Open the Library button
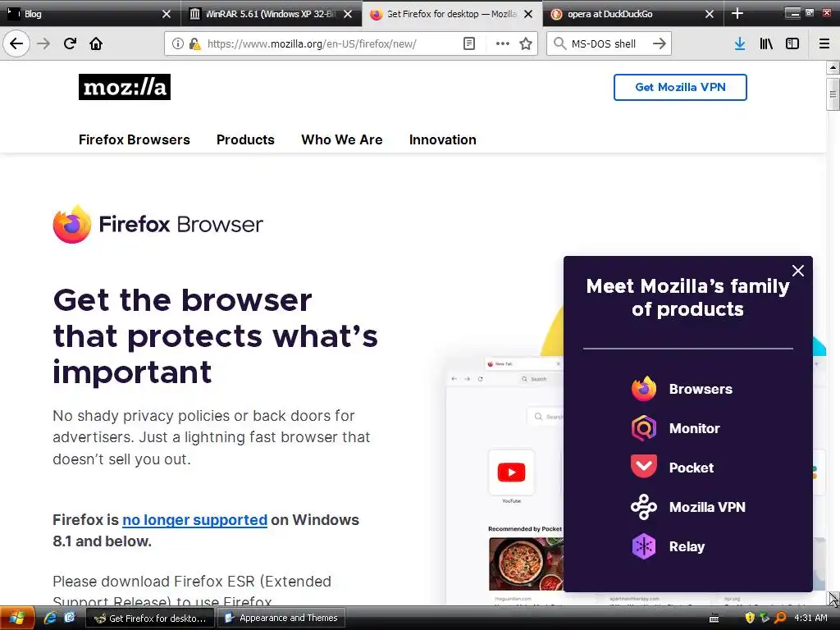The width and height of the screenshot is (840, 630). point(766,43)
